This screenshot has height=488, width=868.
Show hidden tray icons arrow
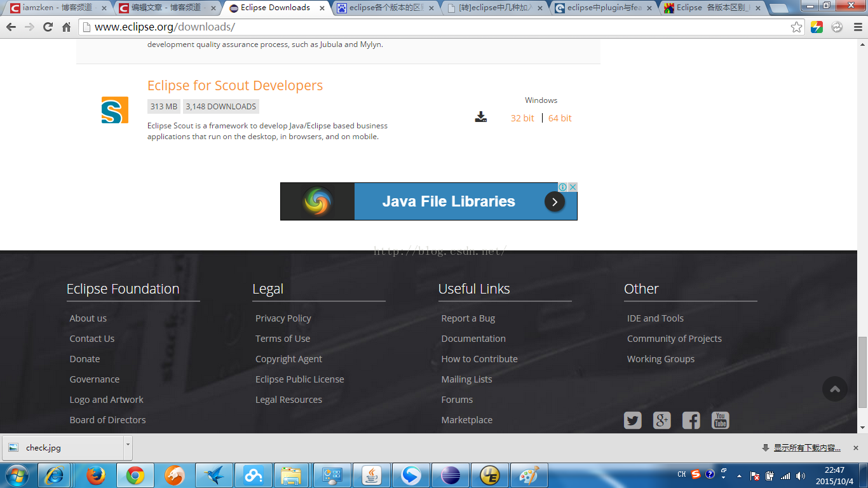pyautogui.click(x=739, y=475)
